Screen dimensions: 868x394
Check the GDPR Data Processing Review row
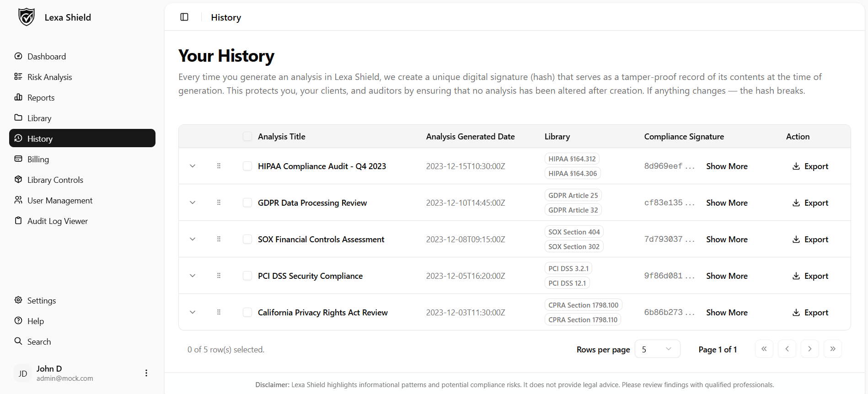point(247,202)
